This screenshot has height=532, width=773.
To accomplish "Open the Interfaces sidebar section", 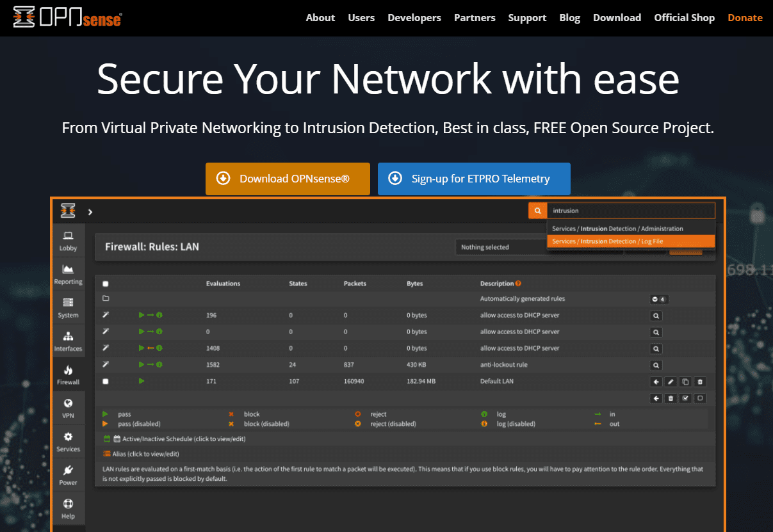I will (x=68, y=342).
